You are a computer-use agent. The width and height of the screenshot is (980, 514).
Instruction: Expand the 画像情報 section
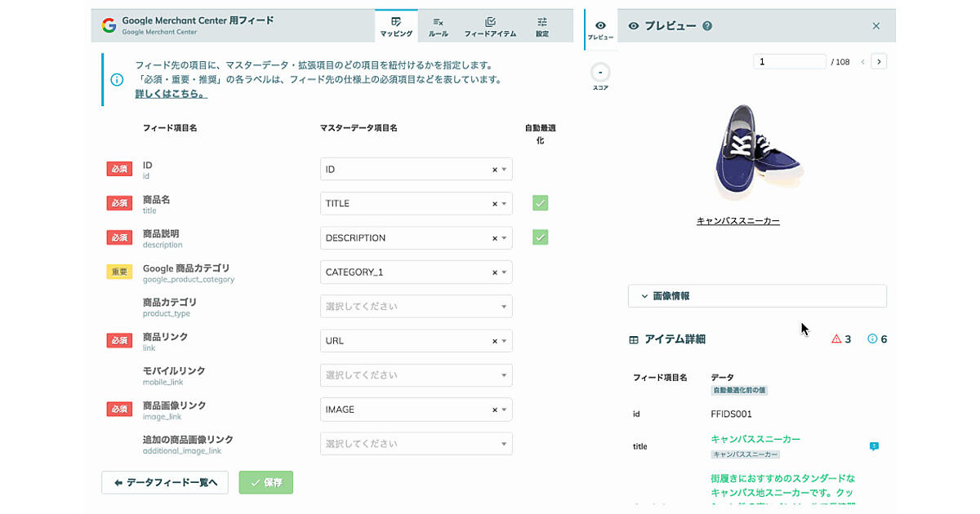(x=757, y=295)
